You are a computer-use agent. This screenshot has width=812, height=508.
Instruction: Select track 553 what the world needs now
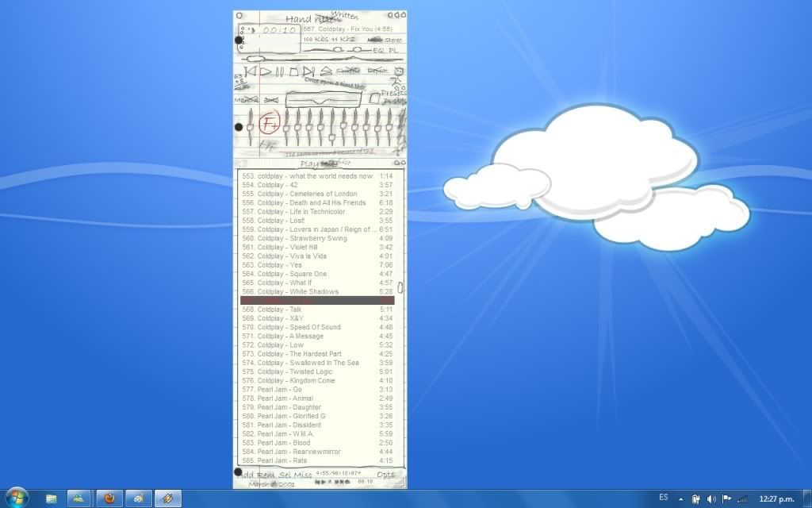[317, 176]
